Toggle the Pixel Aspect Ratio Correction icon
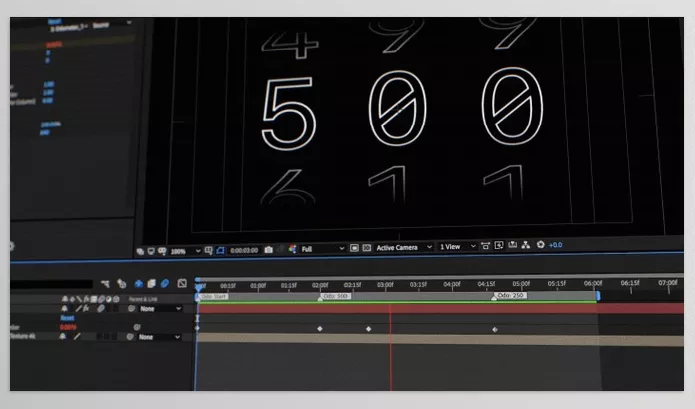 [485, 246]
